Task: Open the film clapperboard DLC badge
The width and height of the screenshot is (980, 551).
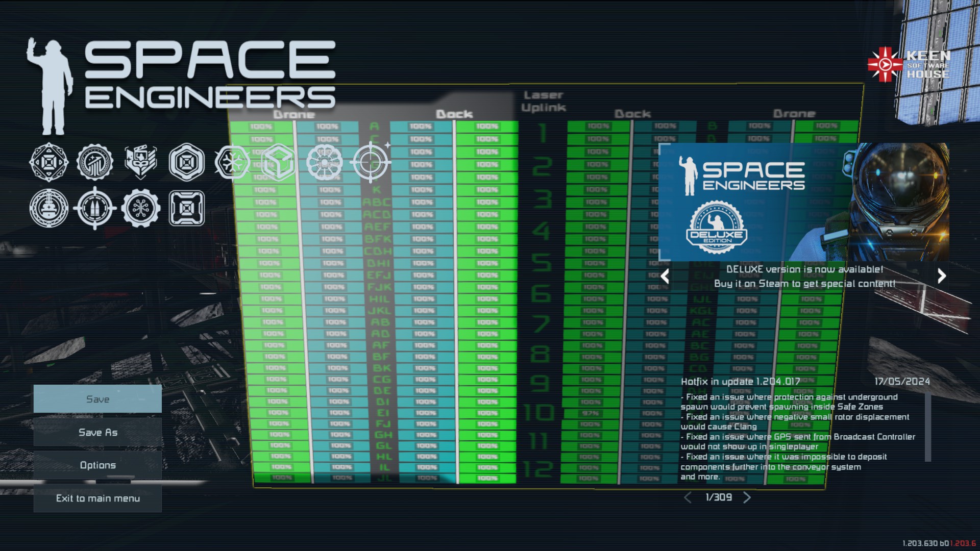Action: point(141,162)
